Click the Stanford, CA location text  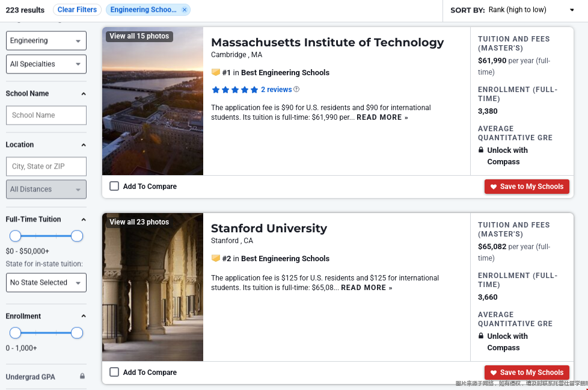(x=232, y=241)
